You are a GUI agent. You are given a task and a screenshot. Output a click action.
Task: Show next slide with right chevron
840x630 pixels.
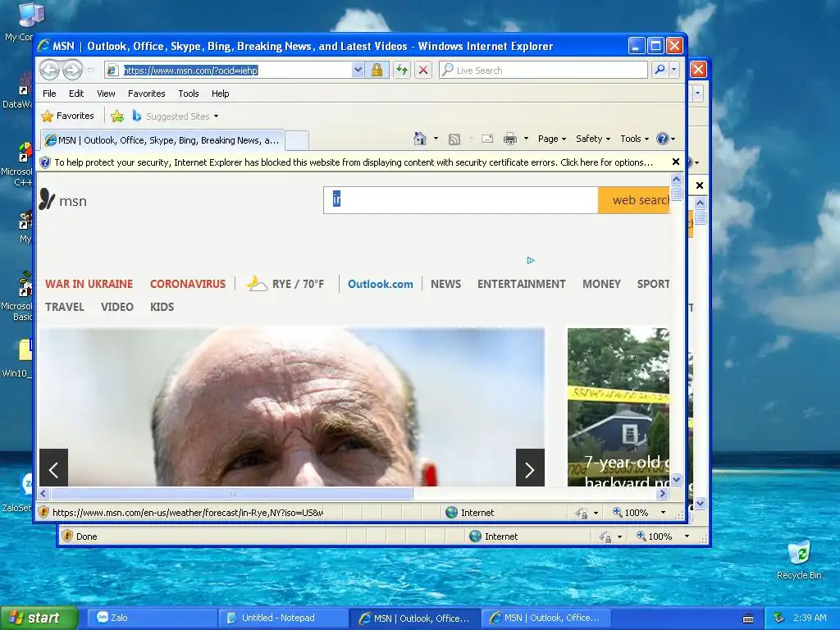click(530, 469)
